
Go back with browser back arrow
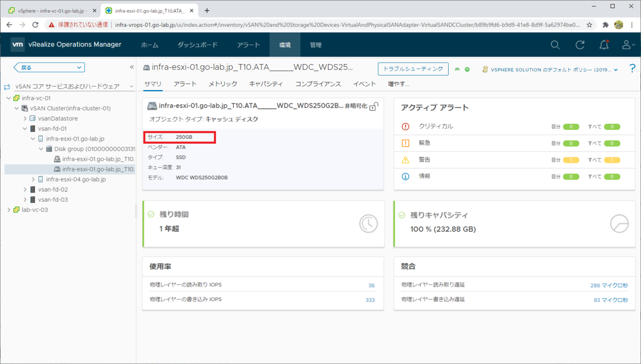[x=9, y=25]
